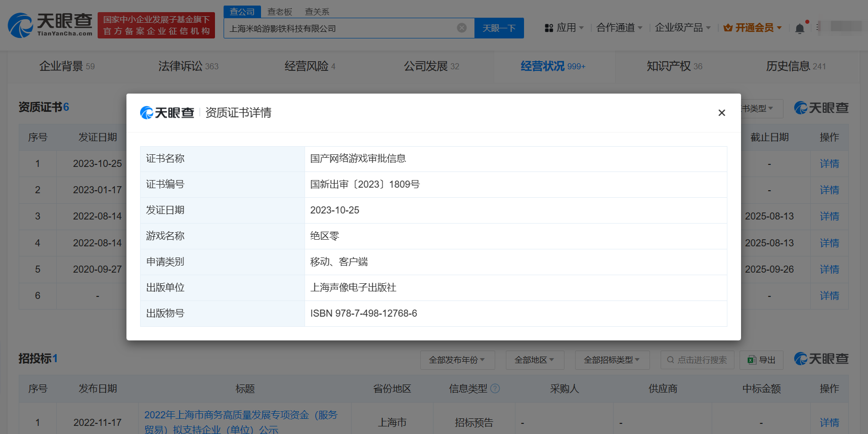
Task: Switch to the 查公司 search tab
Action: (242, 12)
